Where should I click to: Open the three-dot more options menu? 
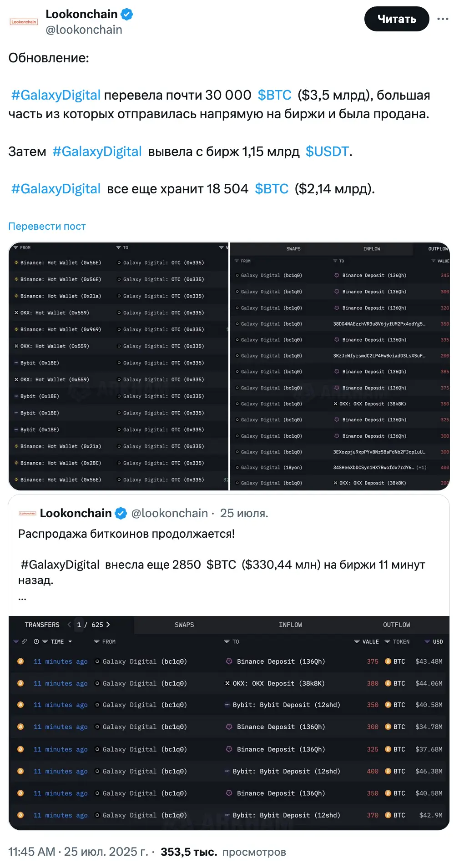tap(443, 19)
